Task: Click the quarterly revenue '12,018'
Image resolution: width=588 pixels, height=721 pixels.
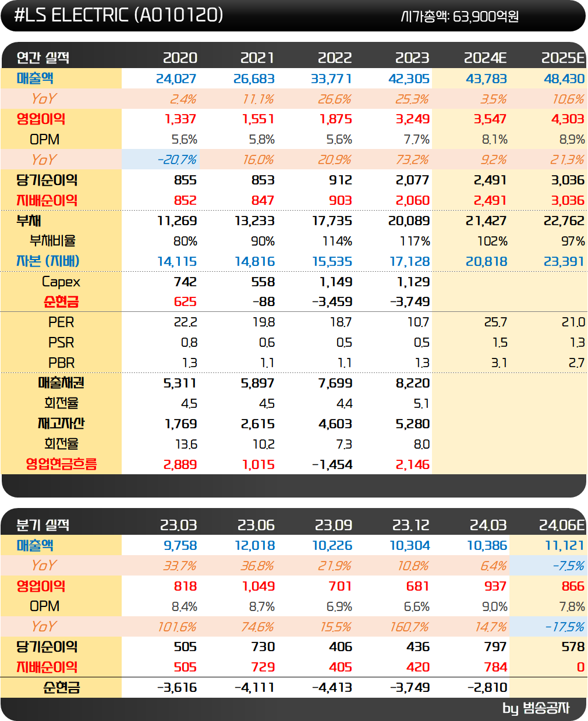Action: click(254, 545)
